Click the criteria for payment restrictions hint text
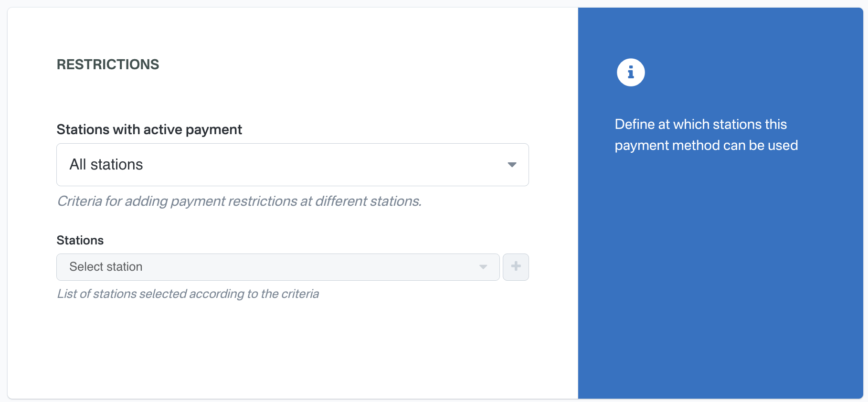Screen dimensions: 868x402 (239, 201)
